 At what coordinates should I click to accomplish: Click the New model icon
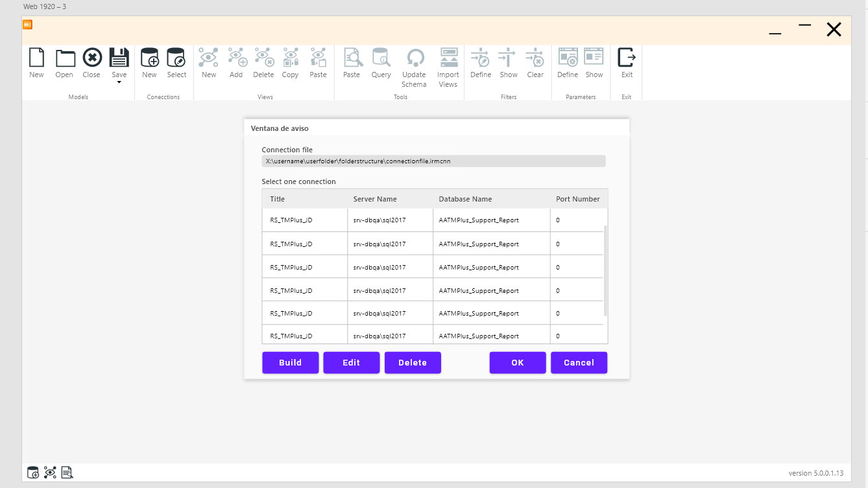[36, 58]
